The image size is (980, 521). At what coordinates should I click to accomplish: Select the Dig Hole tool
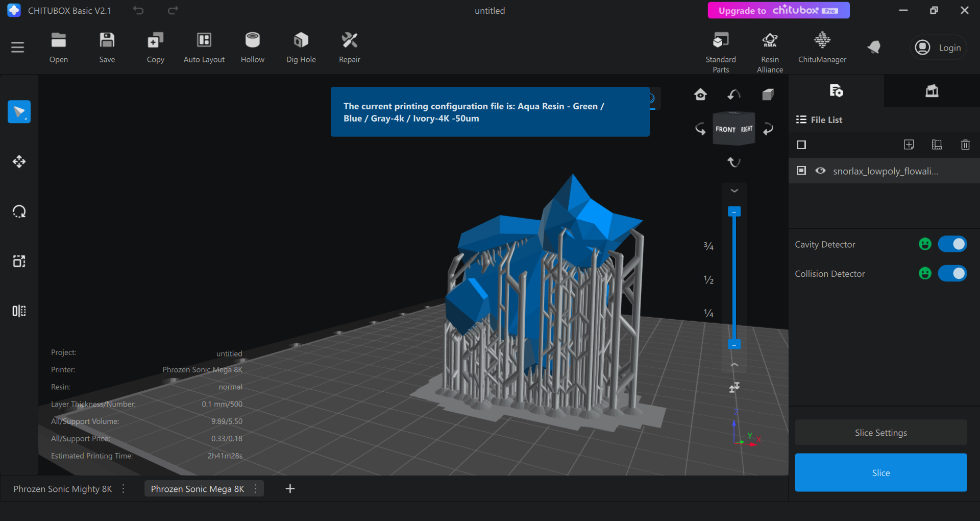tap(301, 48)
